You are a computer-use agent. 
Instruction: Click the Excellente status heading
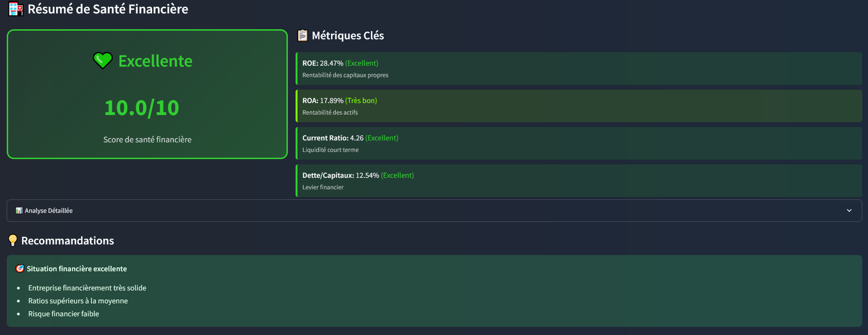(x=155, y=61)
